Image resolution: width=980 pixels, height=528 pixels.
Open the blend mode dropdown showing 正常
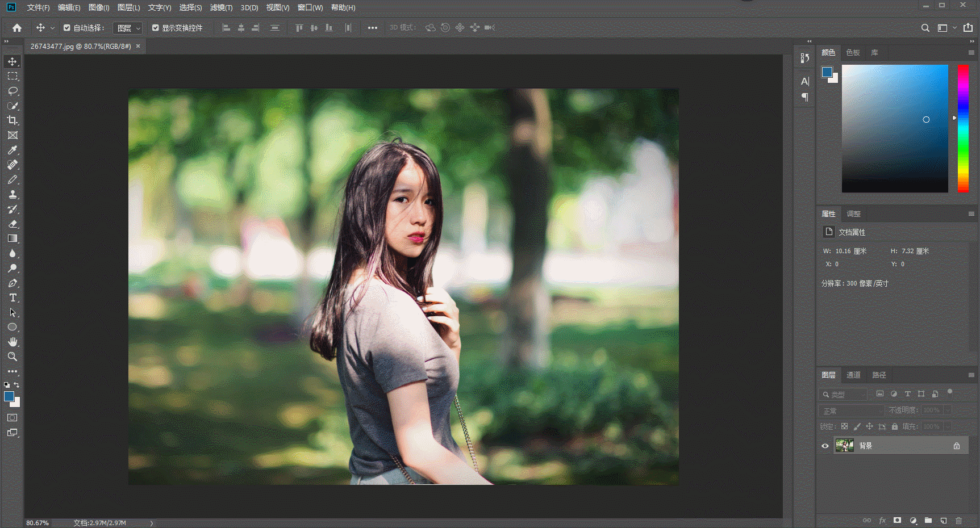point(850,410)
